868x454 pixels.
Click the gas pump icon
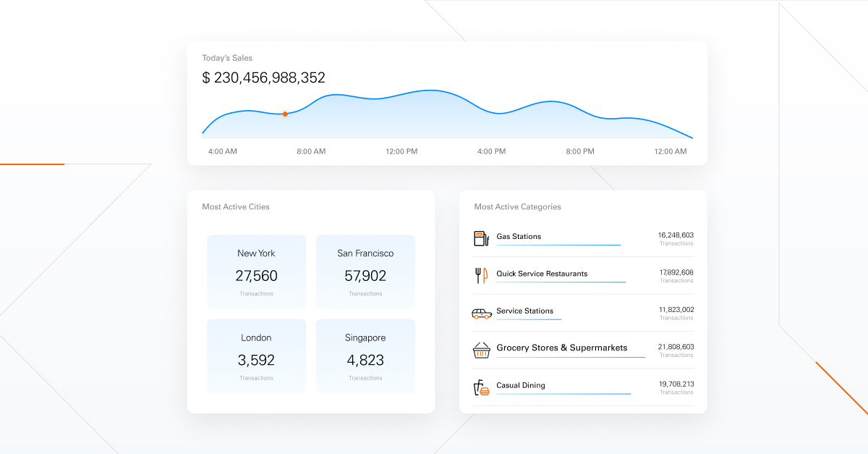tap(480, 238)
